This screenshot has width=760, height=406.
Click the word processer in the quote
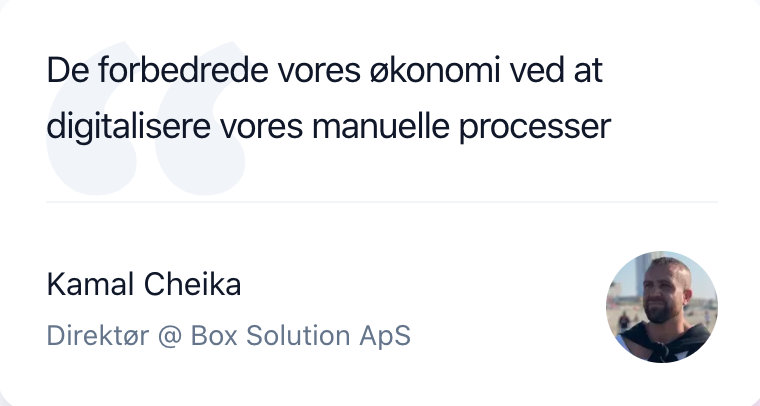(541, 129)
